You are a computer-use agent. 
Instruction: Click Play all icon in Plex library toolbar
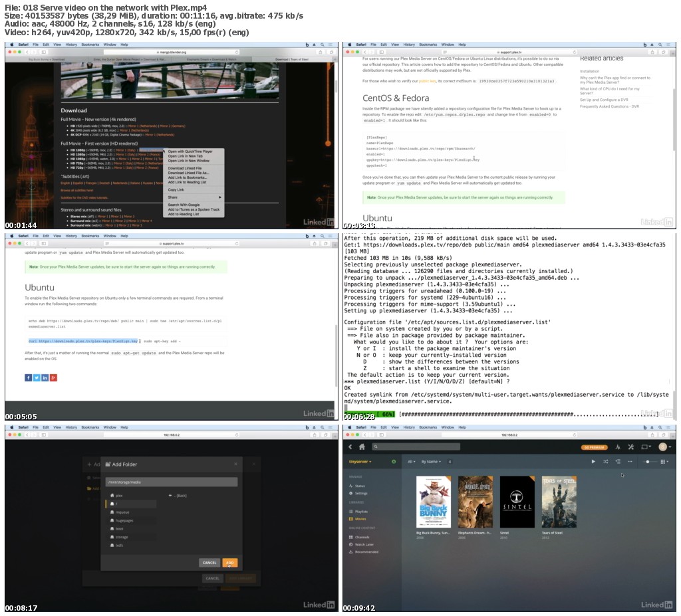point(593,462)
